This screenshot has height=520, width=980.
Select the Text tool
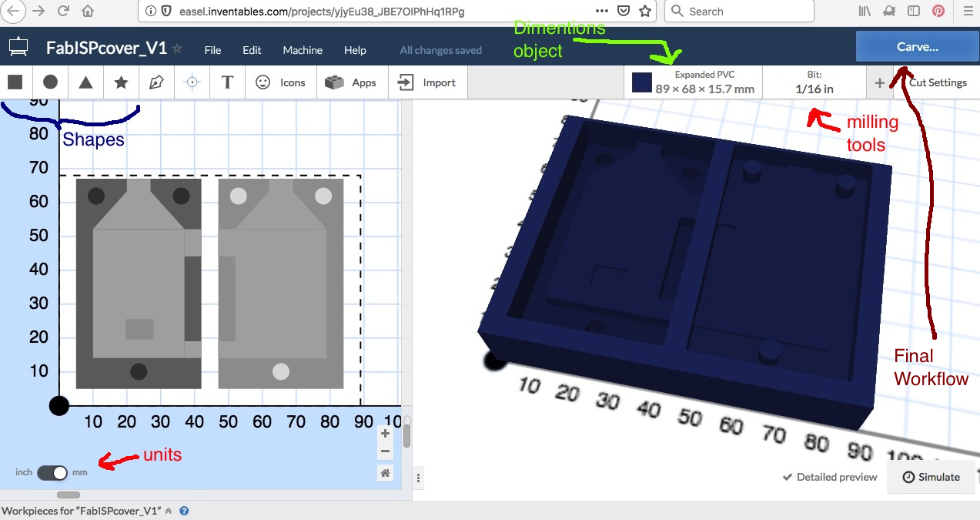tap(227, 82)
